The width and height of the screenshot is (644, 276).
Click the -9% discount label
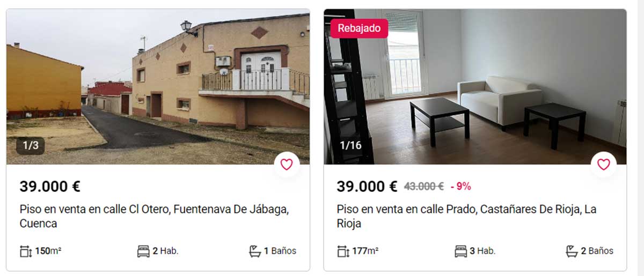point(460,187)
